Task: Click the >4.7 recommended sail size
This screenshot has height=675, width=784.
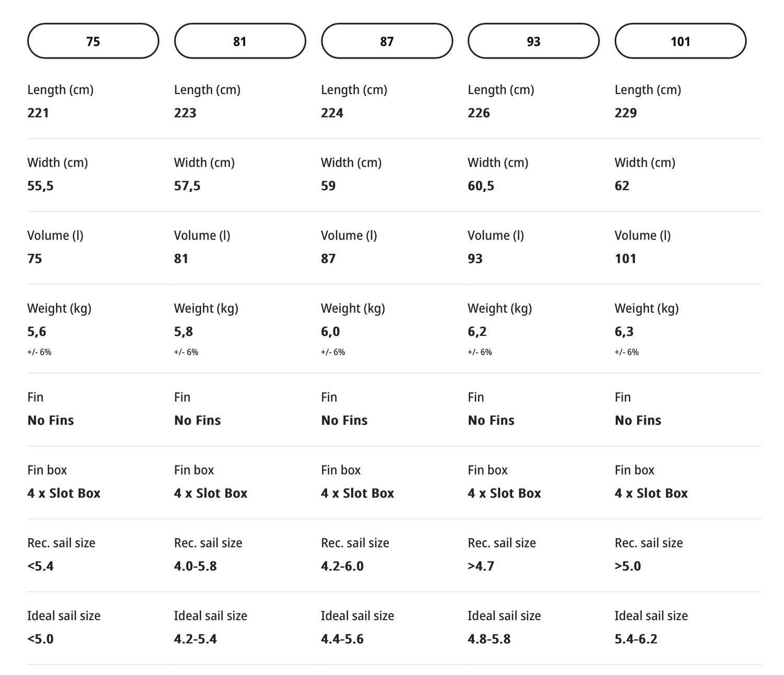Action: (x=481, y=566)
